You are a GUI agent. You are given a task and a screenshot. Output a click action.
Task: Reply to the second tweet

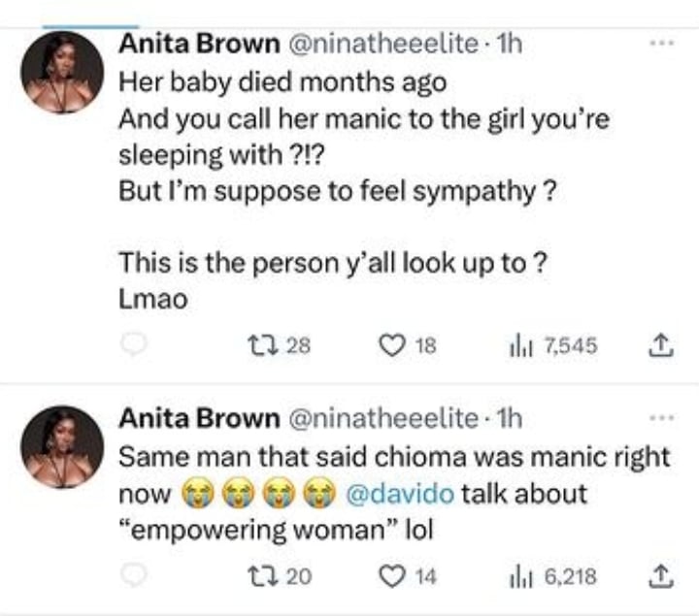point(135,575)
